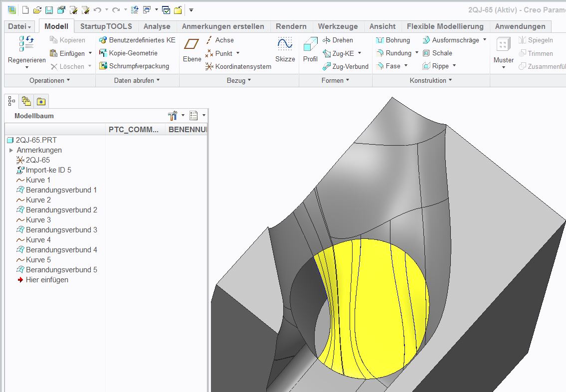Click Kopie-Geometrie

coord(129,53)
